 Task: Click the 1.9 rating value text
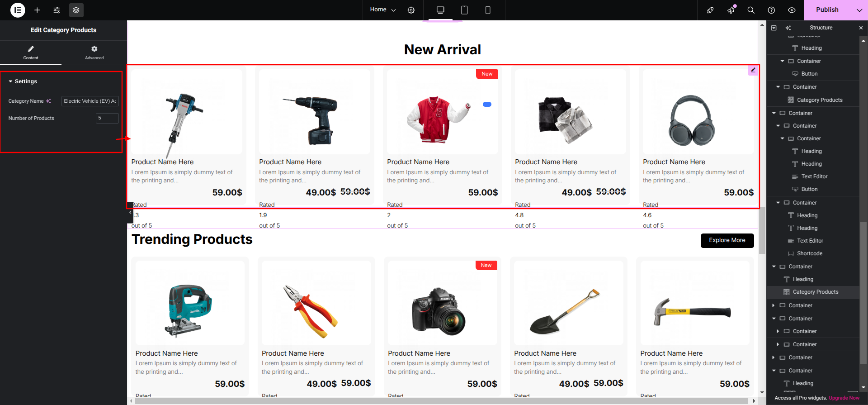(263, 215)
